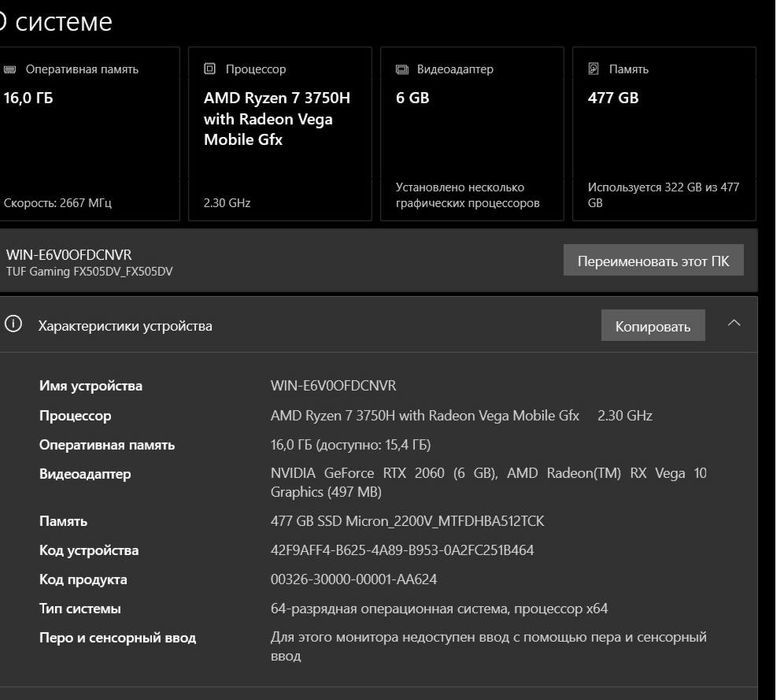Screen dimensions: 777x700
Task: Click the О системе page title
Action: tap(56, 21)
